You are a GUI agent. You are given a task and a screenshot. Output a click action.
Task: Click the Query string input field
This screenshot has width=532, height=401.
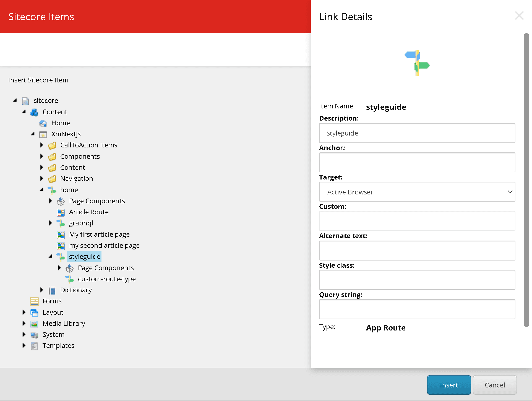[417, 309]
